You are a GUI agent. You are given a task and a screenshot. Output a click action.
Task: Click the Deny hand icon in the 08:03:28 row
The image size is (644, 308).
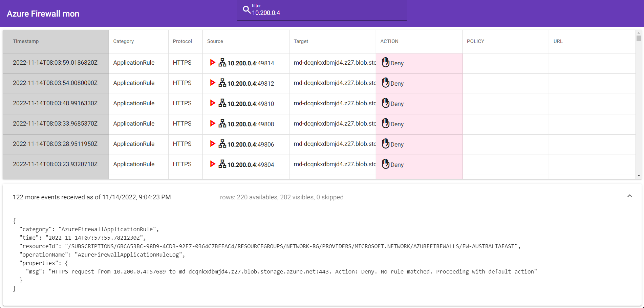[x=385, y=144]
